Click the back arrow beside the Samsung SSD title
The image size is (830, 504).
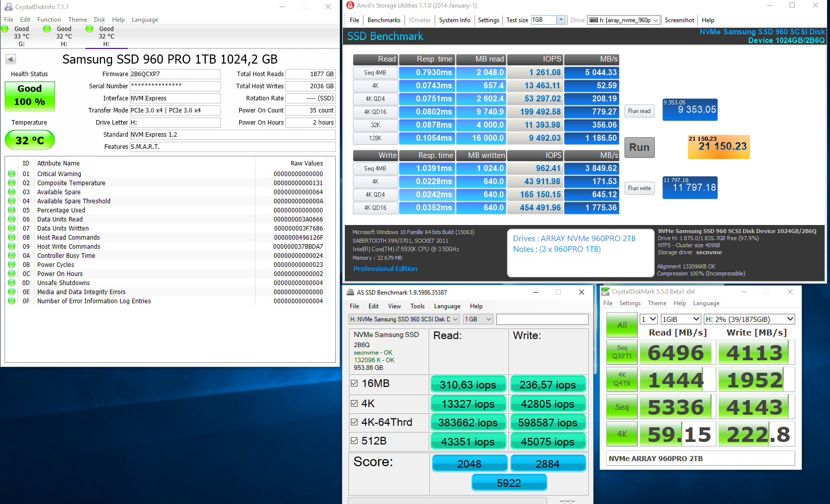[11, 59]
